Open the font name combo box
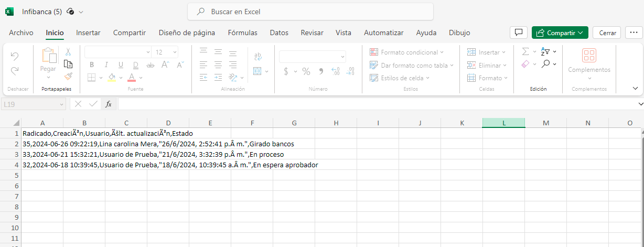 (118, 52)
